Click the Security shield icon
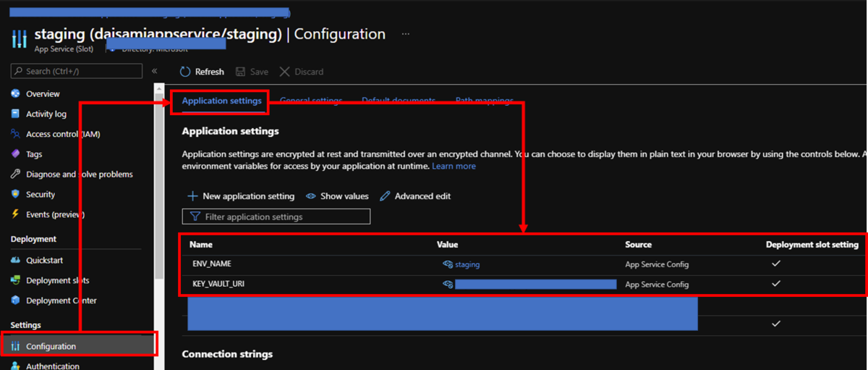 [x=15, y=194]
